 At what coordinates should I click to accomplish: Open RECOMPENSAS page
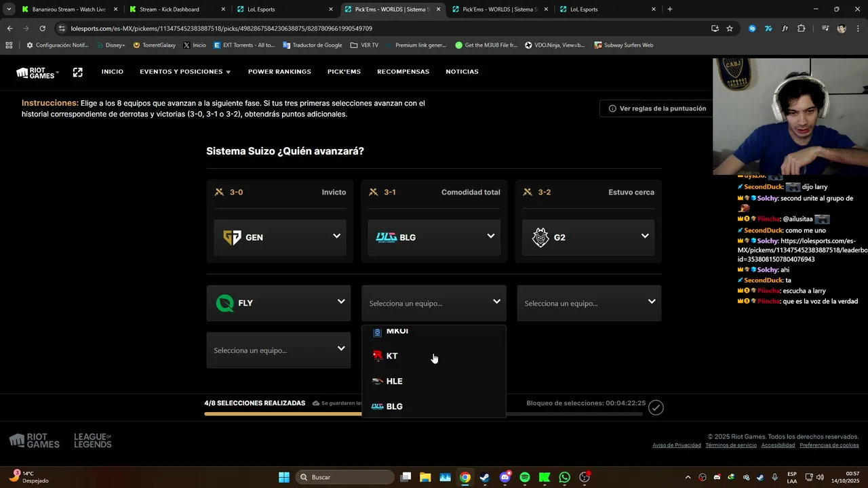coord(403,72)
